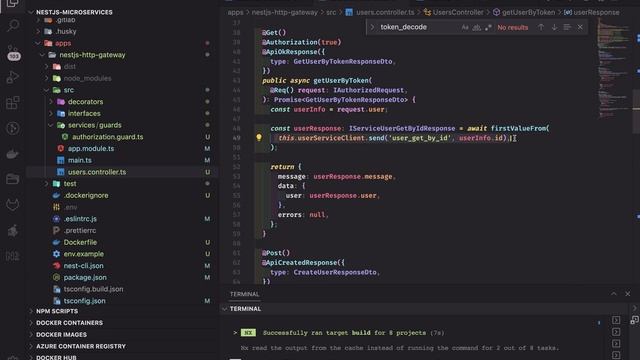Image resolution: width=640 pixels, height=360 pixels.
Task: Open the Extensions view
Action: [13, 102]
